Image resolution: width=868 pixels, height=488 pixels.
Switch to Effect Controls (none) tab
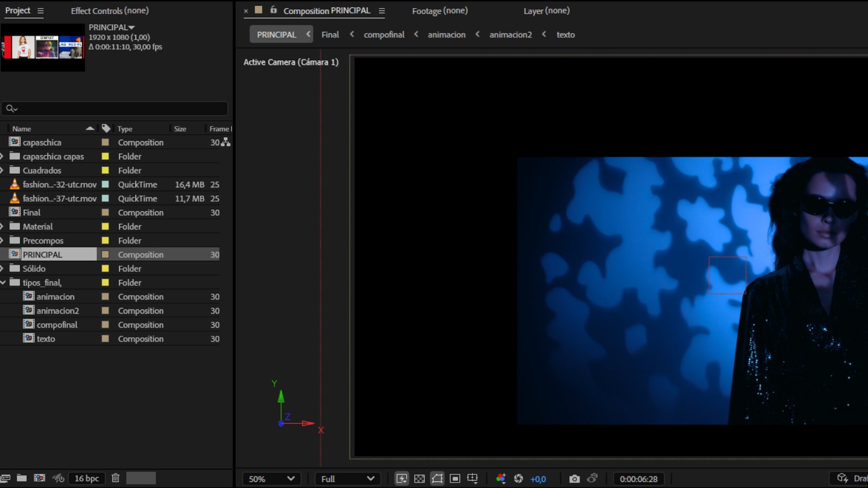(x=110, y=11)
